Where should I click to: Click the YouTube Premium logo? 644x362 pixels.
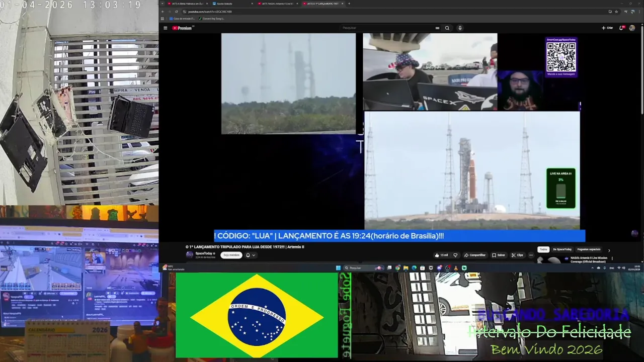click(x=182, y=28)
